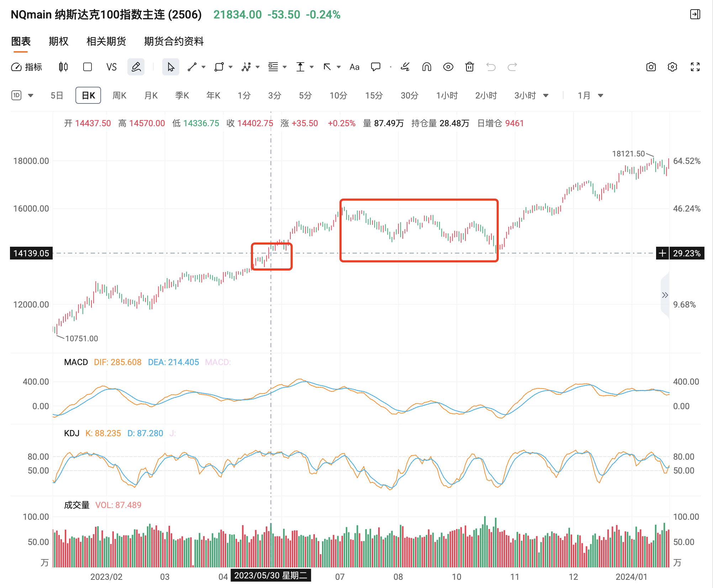
Task: Expand the right side panel chevron
Action: 665,295
